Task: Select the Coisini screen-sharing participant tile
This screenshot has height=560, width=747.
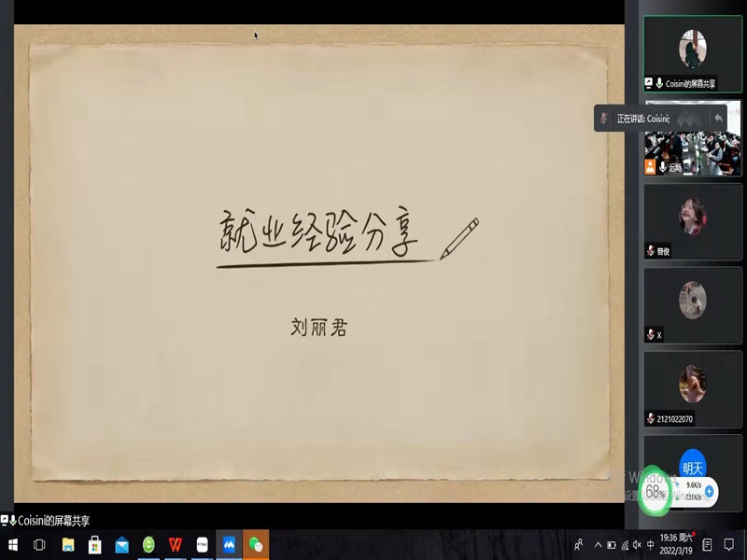Action: click(692, 53)
